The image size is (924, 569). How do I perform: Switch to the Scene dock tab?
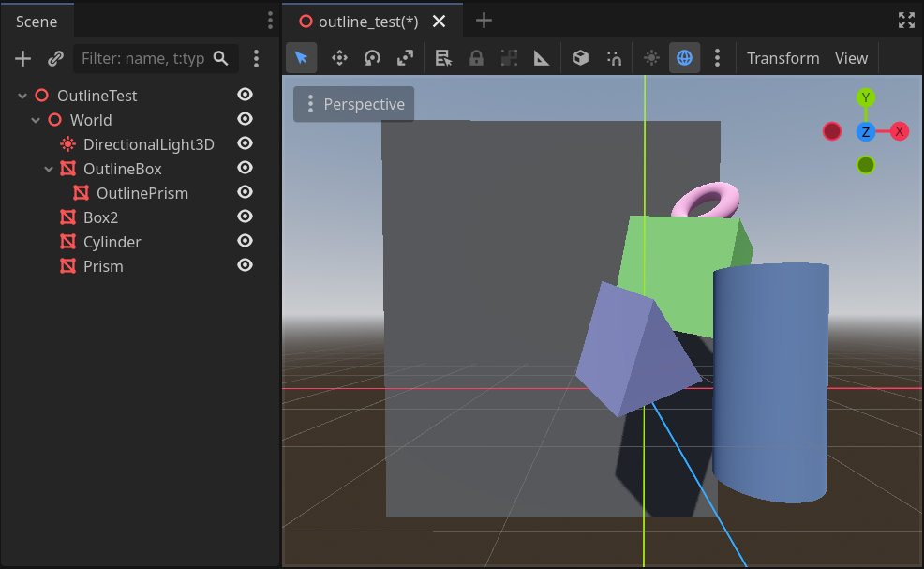37,22
